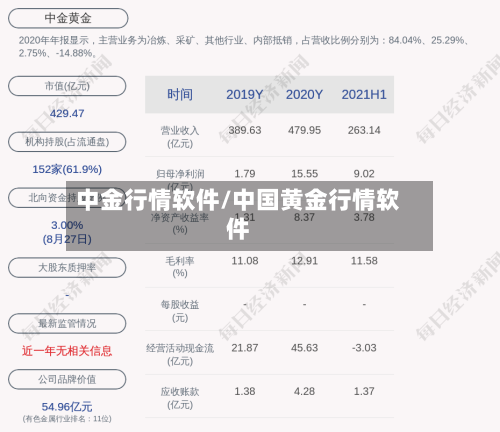Click the 中金黄金 company name pill
The width and height of the screenshot is (500, 432).
tap(68, 18)
